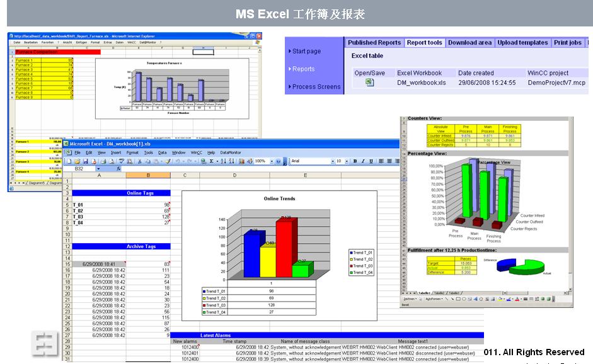Image resolution: width=593 pixels, height=364 pixels.
Task: Click the New workbook icon in Excel toolbar
Action: [69, 161]
